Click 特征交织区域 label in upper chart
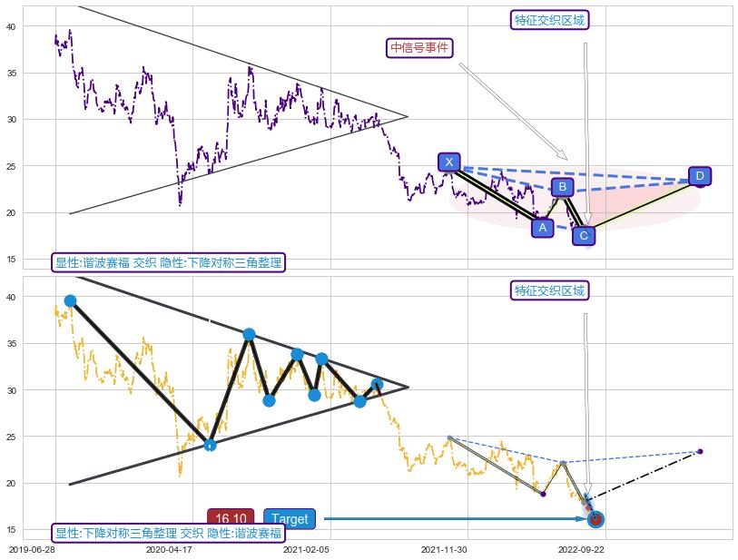 tap(550, 20)
